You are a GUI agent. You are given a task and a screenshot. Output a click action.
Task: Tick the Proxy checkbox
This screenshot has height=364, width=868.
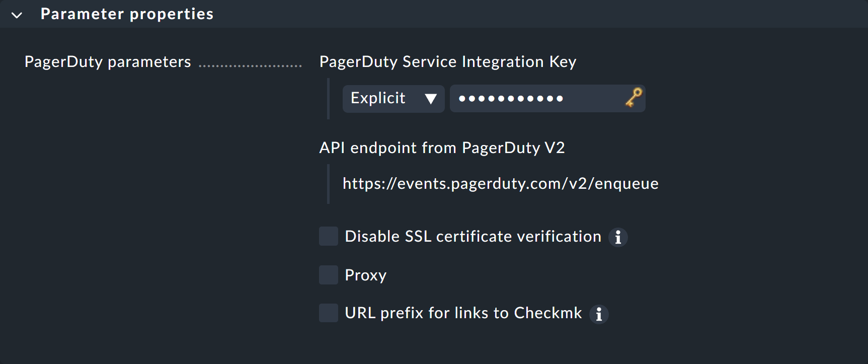point(329,275)
